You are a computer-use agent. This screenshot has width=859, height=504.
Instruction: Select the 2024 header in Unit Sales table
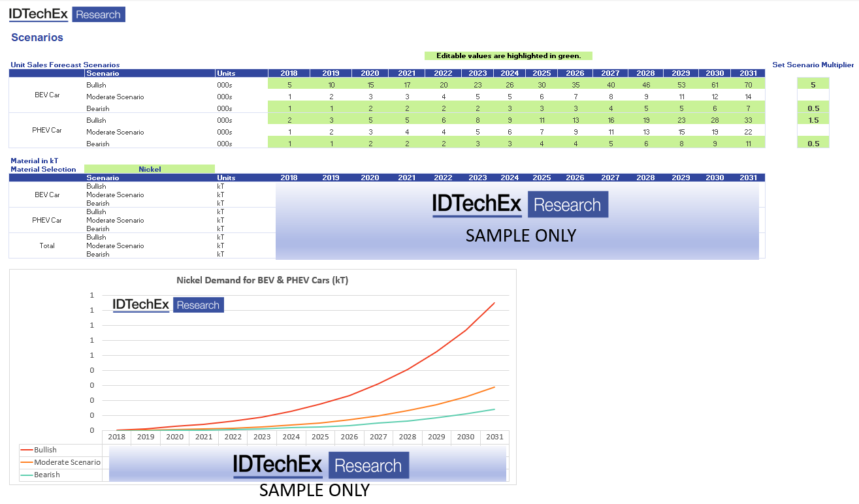click(510, 73)
